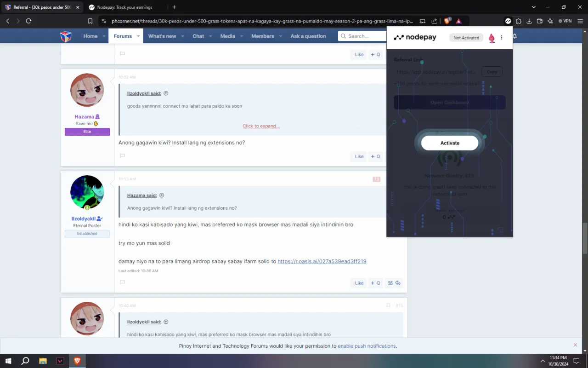This screenshot has height=368, width=588.
Task: Open the Home nav item
Action: tap(90, 36)
